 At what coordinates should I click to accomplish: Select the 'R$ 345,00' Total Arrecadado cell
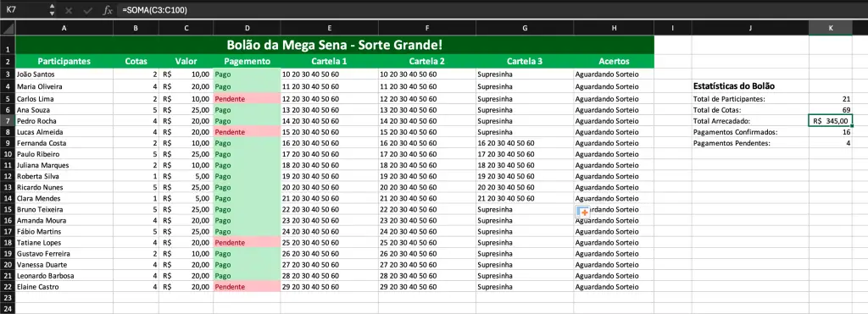tap(831, 120)
